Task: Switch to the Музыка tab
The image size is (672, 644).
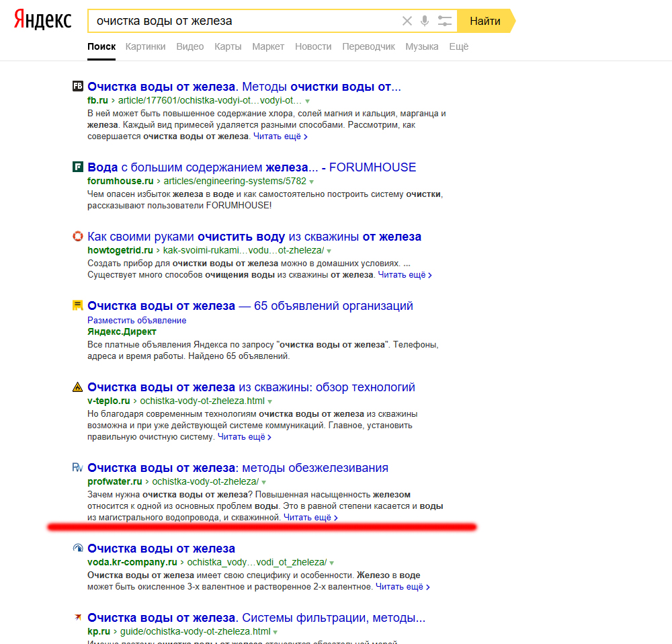Action: 422,46
